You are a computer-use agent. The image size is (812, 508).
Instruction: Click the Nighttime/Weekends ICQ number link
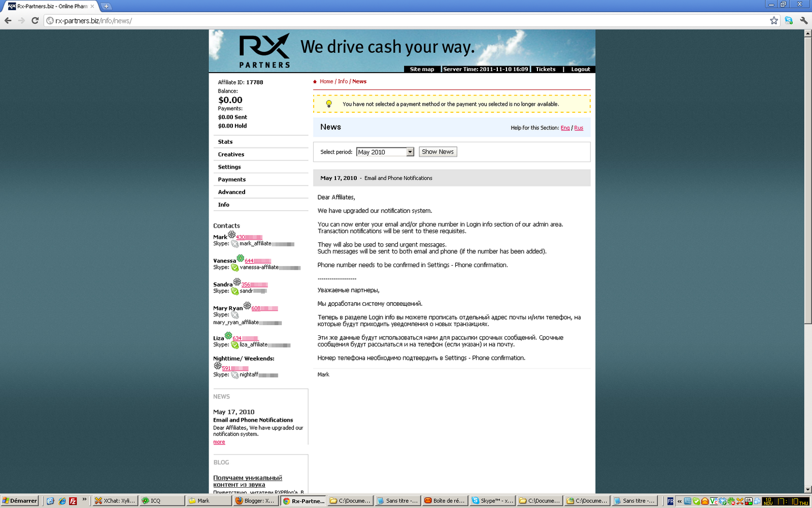pos(235,368)
